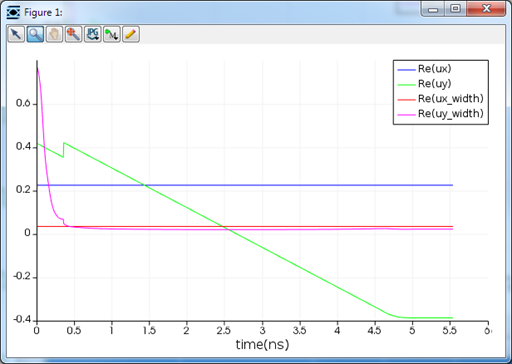The width and height of the screenshot is (512, 364).
Task: Click the 0.6 y-axis tick label
Action: (23, 103)
